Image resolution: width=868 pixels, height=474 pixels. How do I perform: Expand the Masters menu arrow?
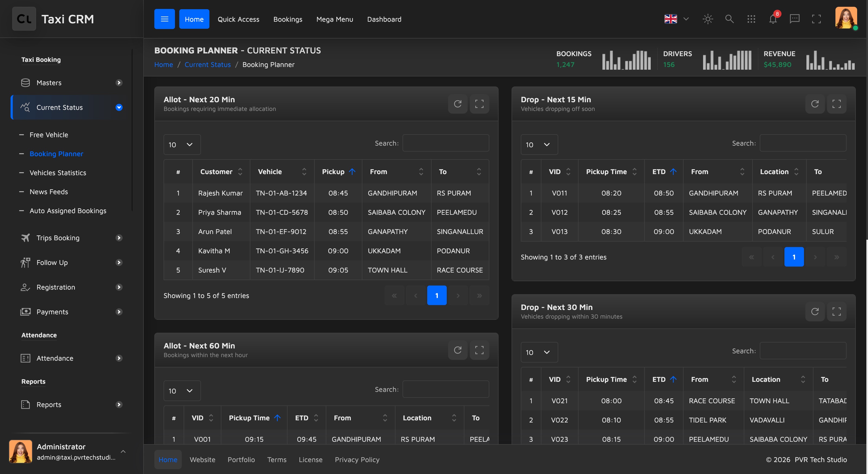119,82
